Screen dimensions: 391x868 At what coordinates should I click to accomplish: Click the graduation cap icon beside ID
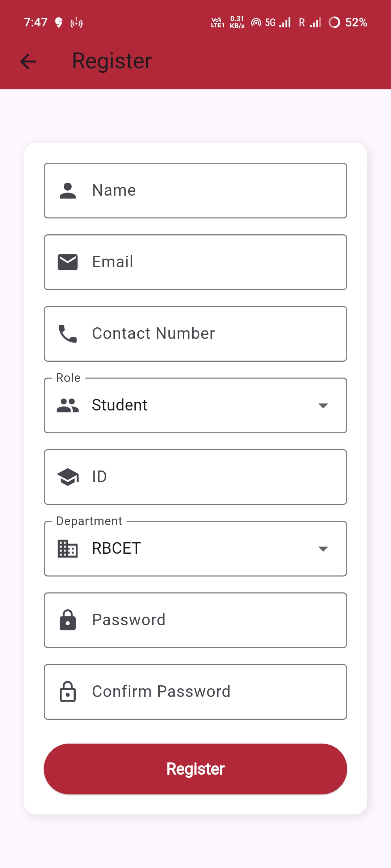(x=68, y=477)
